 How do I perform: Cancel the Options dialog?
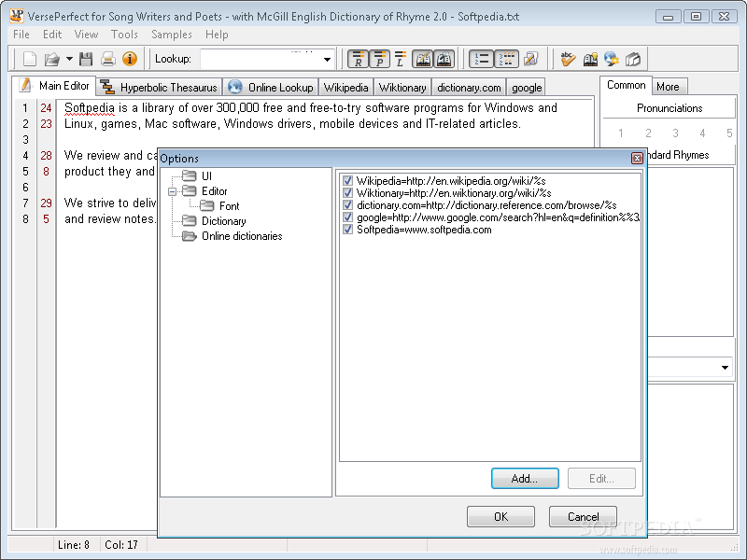click(x=583, y=517)
